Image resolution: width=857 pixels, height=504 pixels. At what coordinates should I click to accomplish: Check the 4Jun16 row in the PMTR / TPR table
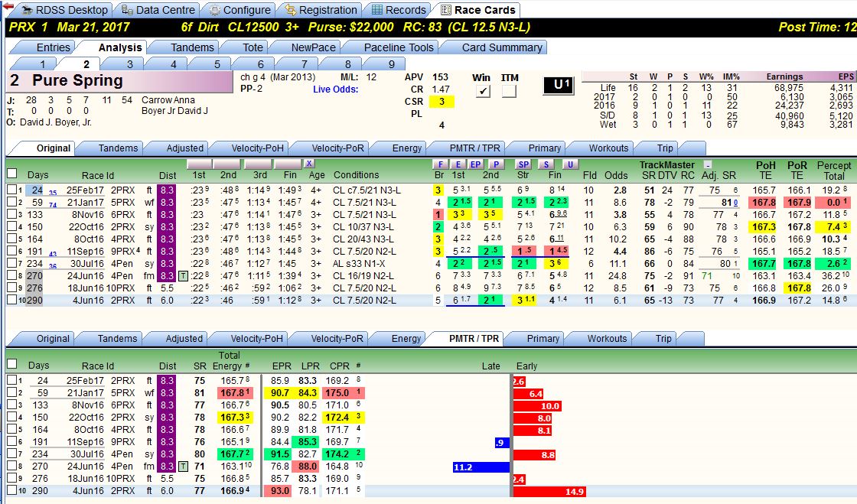tap(12, 490)
